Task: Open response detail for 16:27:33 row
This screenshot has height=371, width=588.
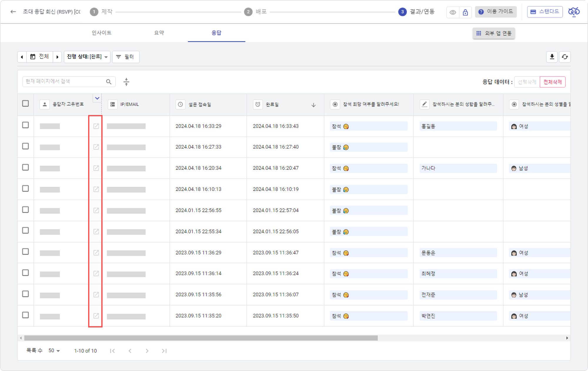Action: point(96,147)
